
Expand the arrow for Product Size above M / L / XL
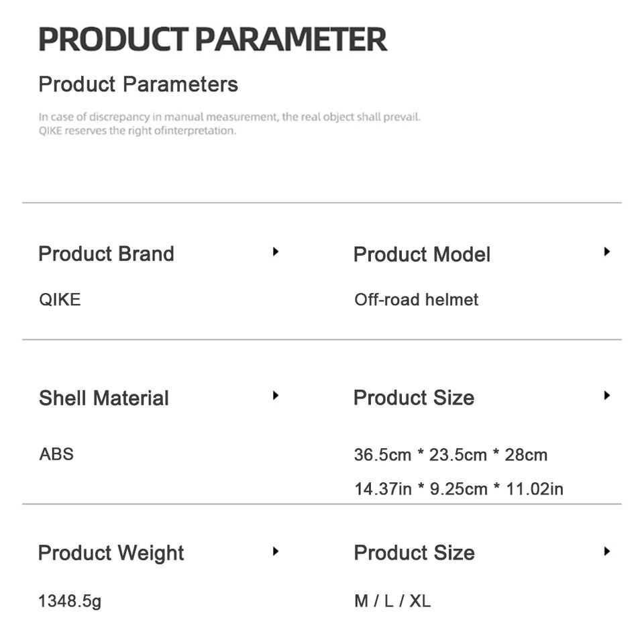606,551
